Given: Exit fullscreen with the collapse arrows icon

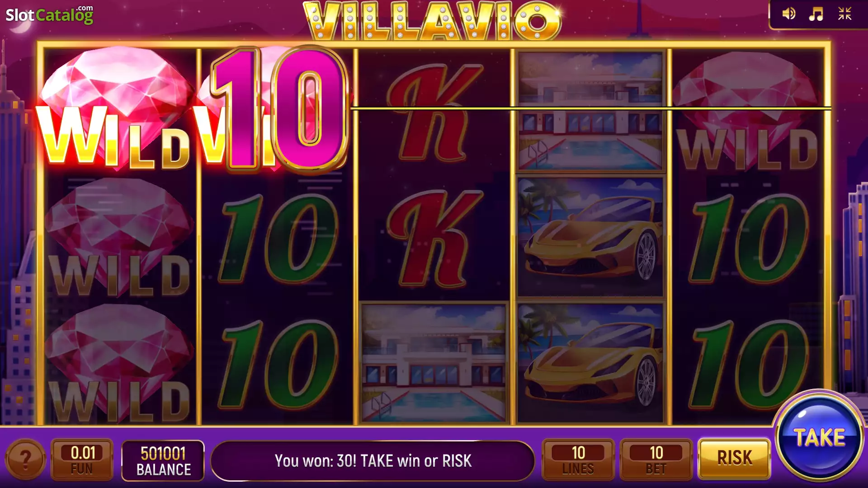Looking at the screenshot, I should [844, 14].
